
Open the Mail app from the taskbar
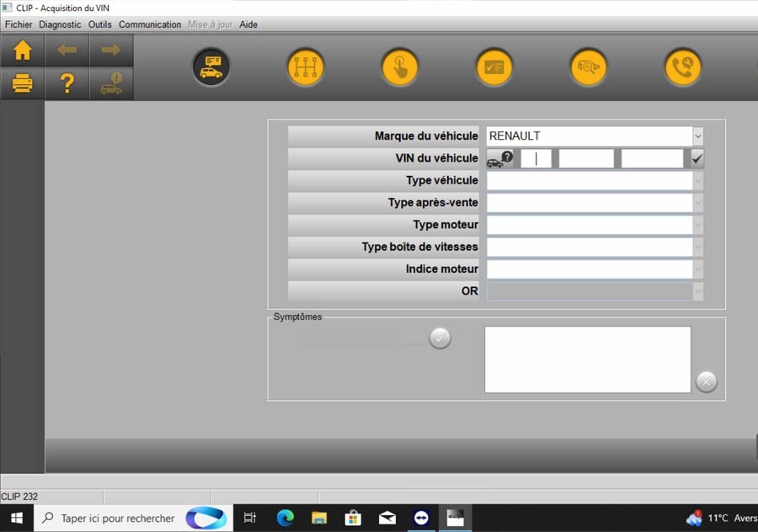(387, 518)
